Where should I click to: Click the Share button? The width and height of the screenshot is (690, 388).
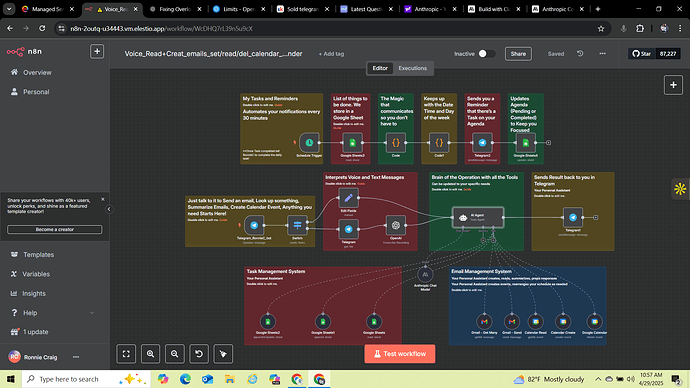click(x=518, y=54)
